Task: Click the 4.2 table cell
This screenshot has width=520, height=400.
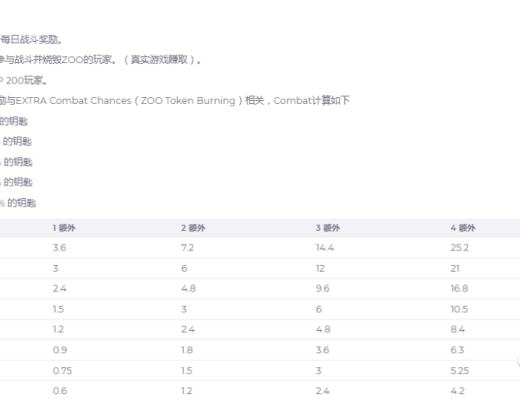Action: [457, 391]
